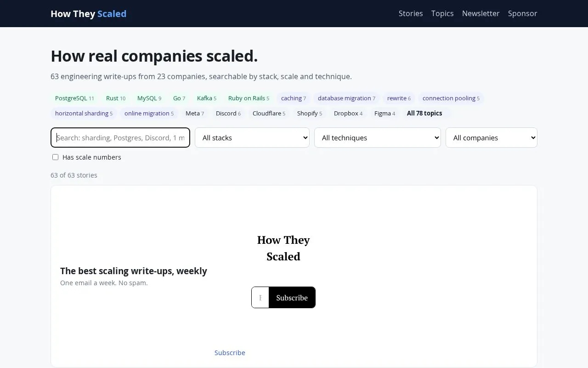Focus the stories search field
The image size is (588, 368).
[120, 138]
